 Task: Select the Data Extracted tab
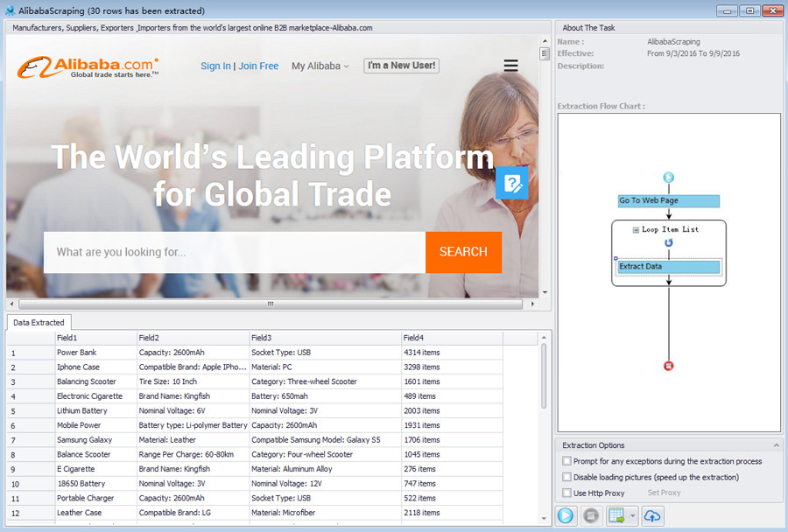pyautogui.click(x=39, y=323)
